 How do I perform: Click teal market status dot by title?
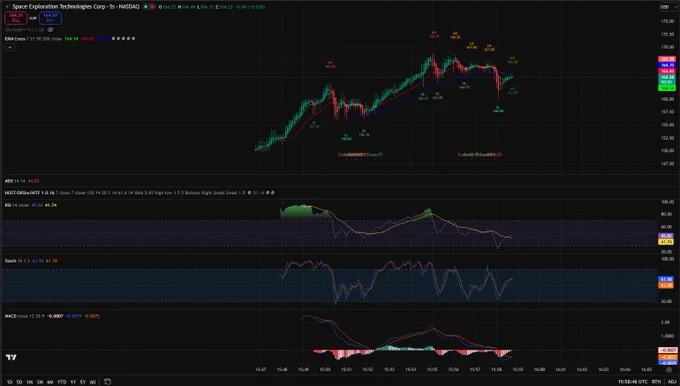click(x=146, y=7)
